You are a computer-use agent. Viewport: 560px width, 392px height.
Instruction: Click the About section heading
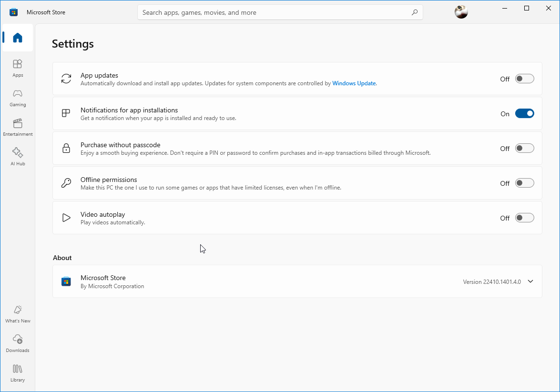[62, 258]
